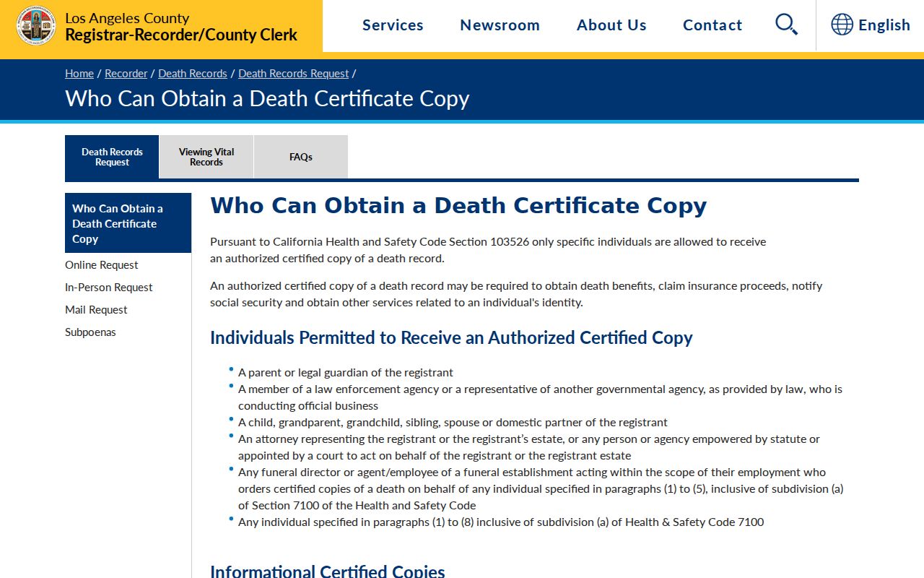
Task: Click the bullet about an attorney representing the registrant
Action: pos(529,447)
